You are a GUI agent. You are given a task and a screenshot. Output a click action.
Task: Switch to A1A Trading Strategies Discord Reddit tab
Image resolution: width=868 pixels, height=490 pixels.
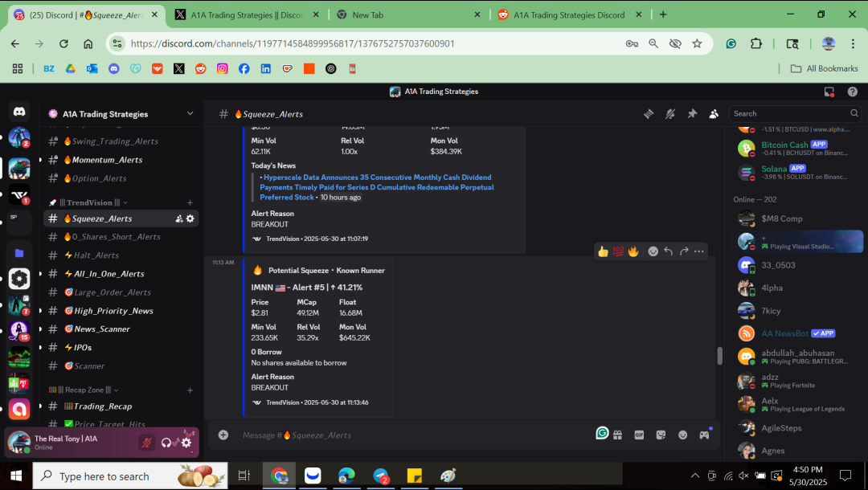tap(571, 15)
